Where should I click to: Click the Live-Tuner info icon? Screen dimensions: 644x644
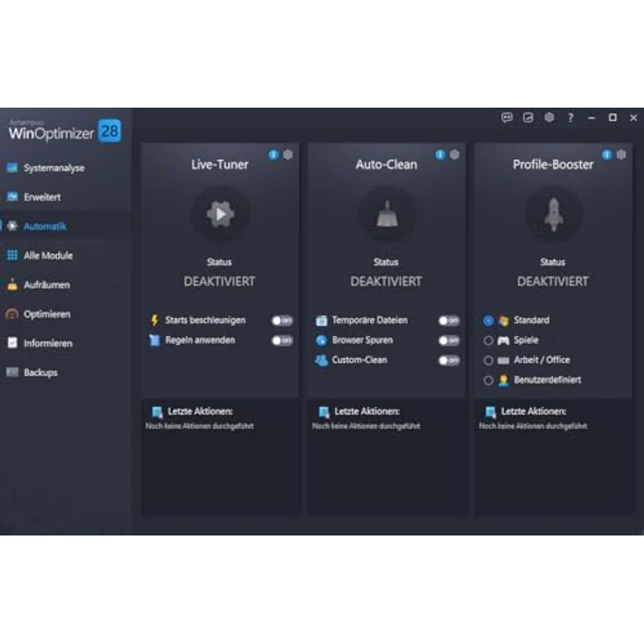point(274,155)
